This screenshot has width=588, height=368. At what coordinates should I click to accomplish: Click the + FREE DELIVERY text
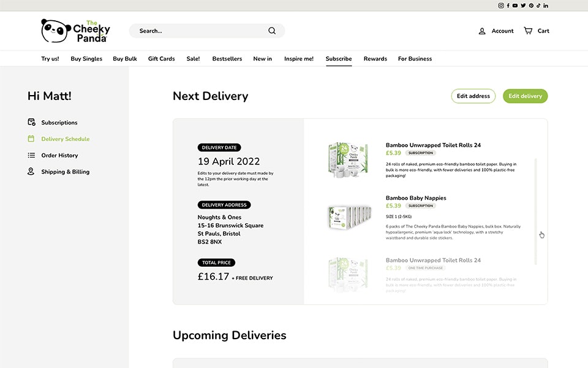[252, 278]
